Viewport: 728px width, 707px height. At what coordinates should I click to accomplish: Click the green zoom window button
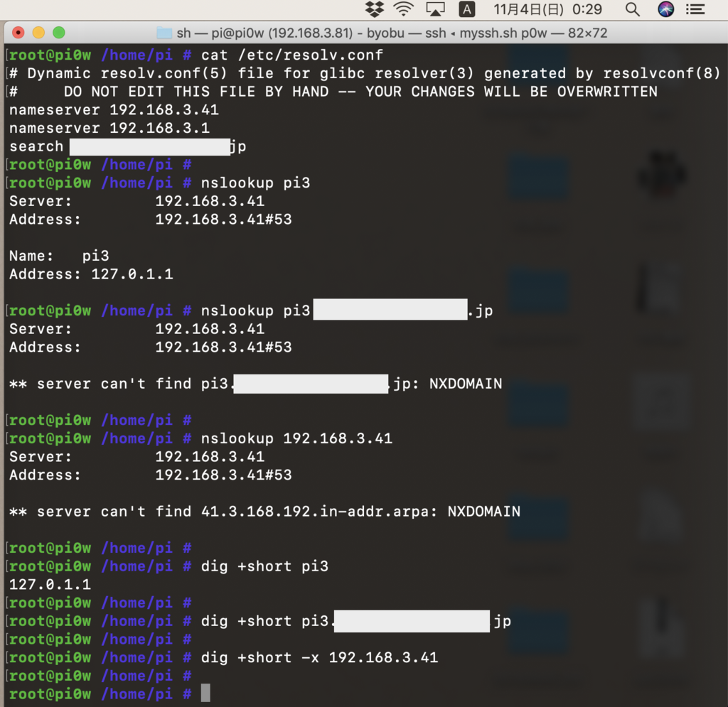[x=59, y=33]
